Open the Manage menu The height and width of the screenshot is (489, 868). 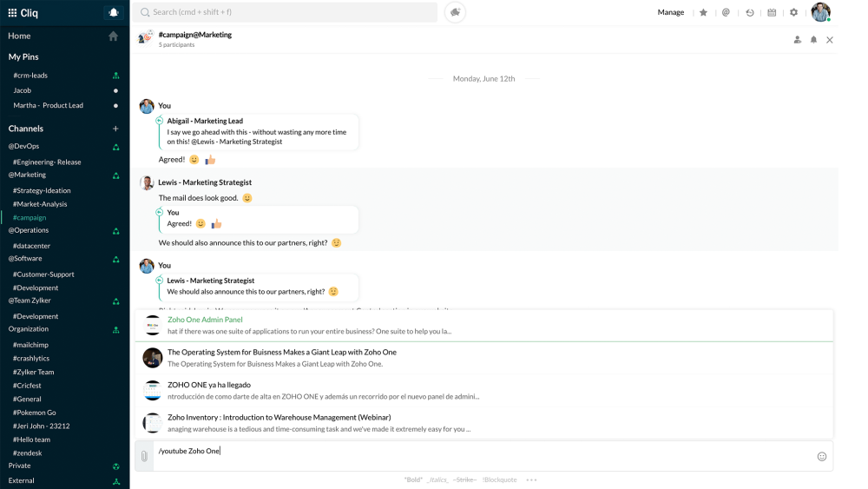pyautogui.click(x=670, y=13)
